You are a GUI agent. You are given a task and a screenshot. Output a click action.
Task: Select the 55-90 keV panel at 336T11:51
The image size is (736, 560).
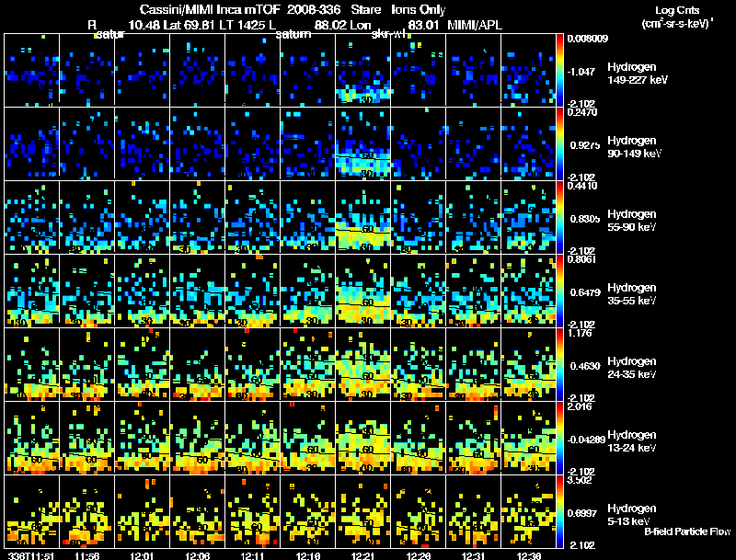coord(31,217)
